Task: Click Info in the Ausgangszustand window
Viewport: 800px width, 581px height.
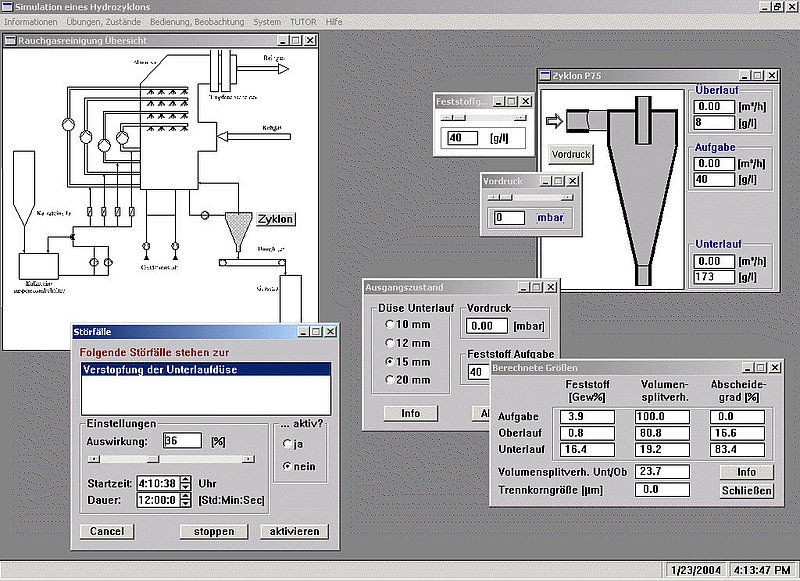Action: [411, 413]
